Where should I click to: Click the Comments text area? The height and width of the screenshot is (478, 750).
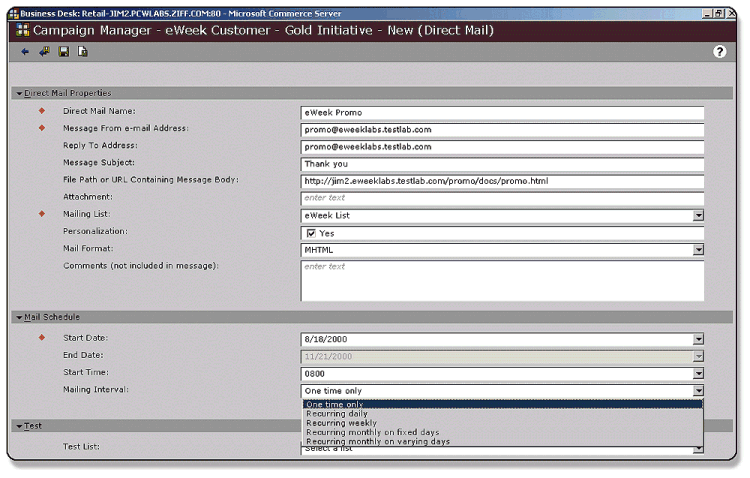pyautogui.click(x=502, y=281)
